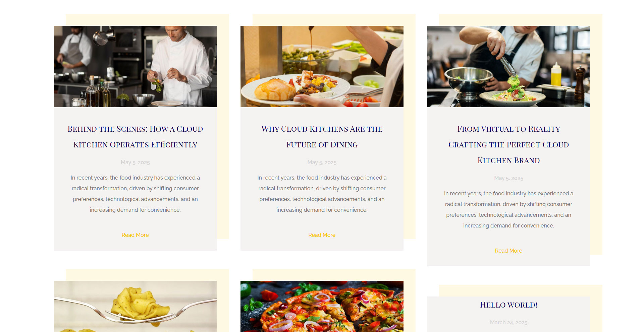Click the May 5, 2025 date on second post

click(x=322, y=162)
